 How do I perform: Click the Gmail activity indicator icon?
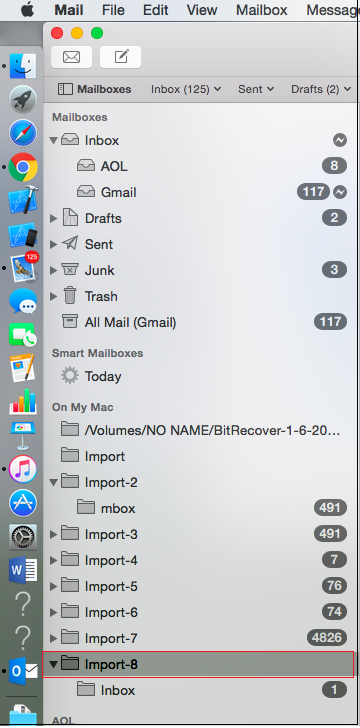click(340, 192)
